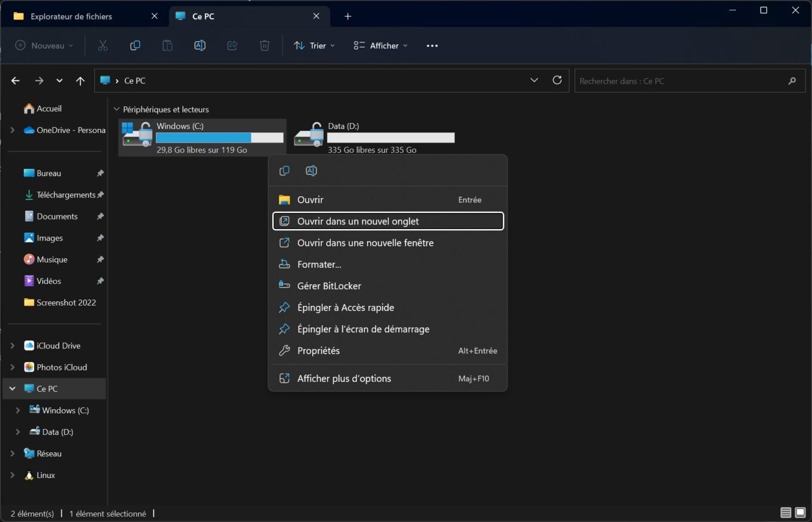This screenshot has width=812, height=522.
Task: Switch to details view icon in status bar
Action: 786,512
